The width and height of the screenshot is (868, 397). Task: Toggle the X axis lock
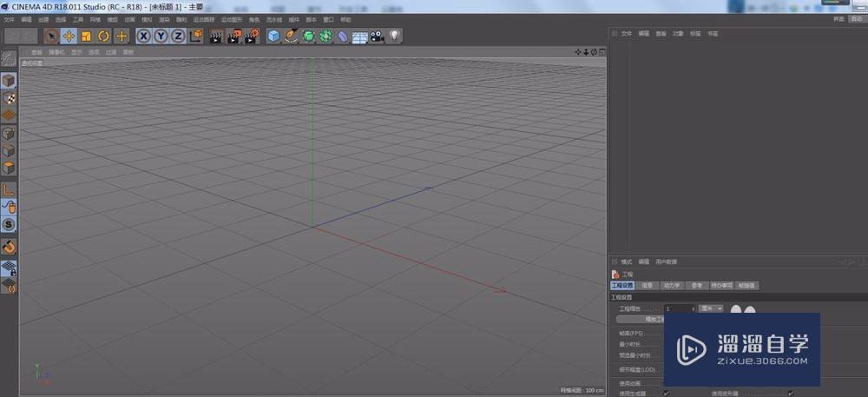click(x=144, y=36)
